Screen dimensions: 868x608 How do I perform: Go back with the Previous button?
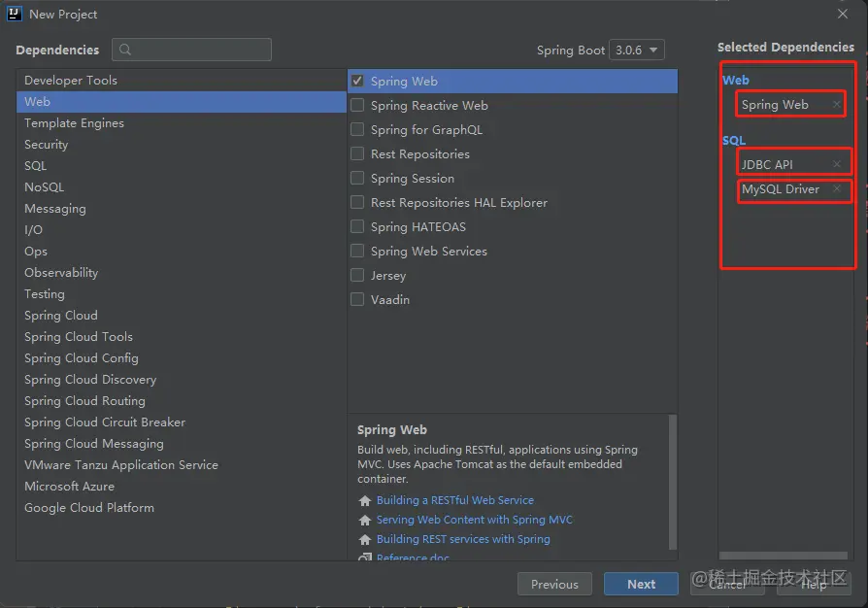pos(554,584)
